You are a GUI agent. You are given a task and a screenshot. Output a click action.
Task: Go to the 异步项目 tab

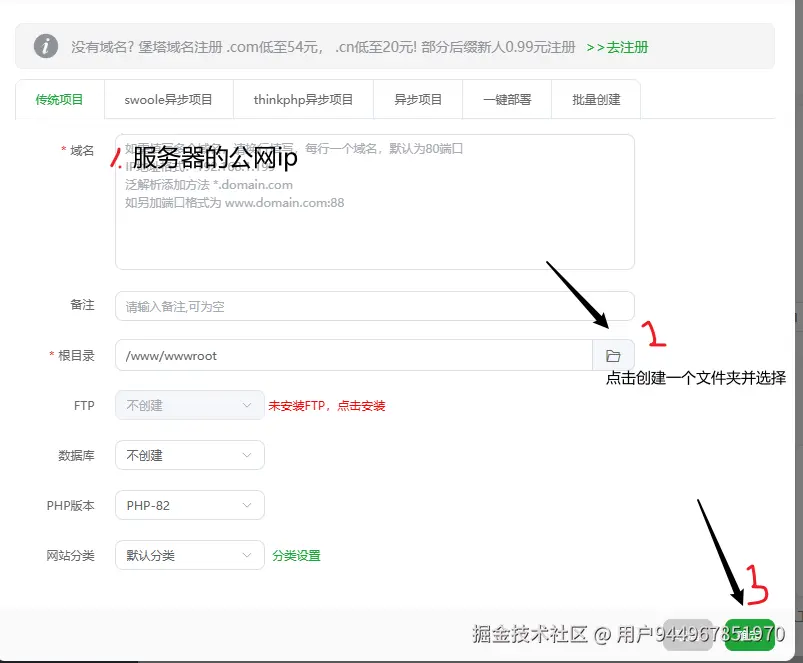418,99
